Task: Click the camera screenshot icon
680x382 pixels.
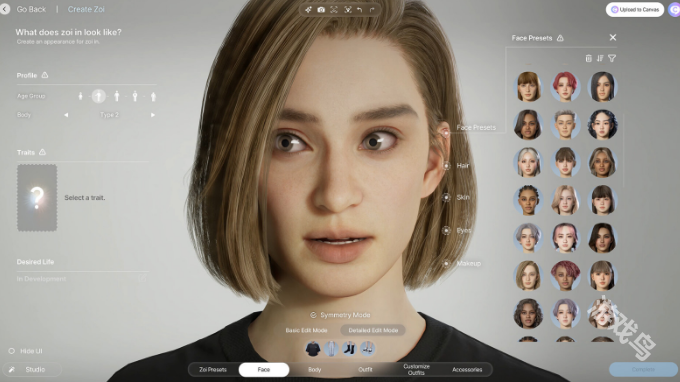Action: (x=321, y=10)
